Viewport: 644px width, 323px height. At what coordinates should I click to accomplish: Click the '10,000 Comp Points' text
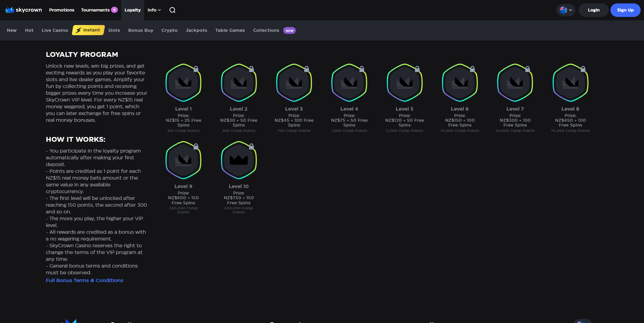tap(460, 131)
